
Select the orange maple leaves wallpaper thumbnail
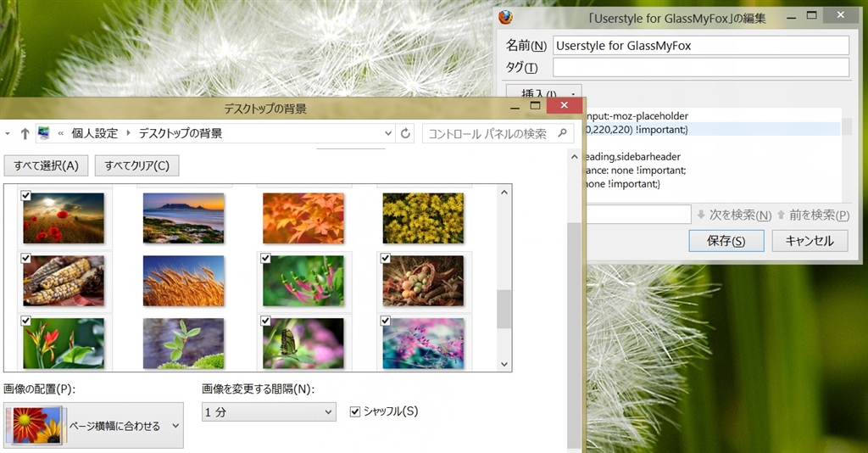pos(303,218)
